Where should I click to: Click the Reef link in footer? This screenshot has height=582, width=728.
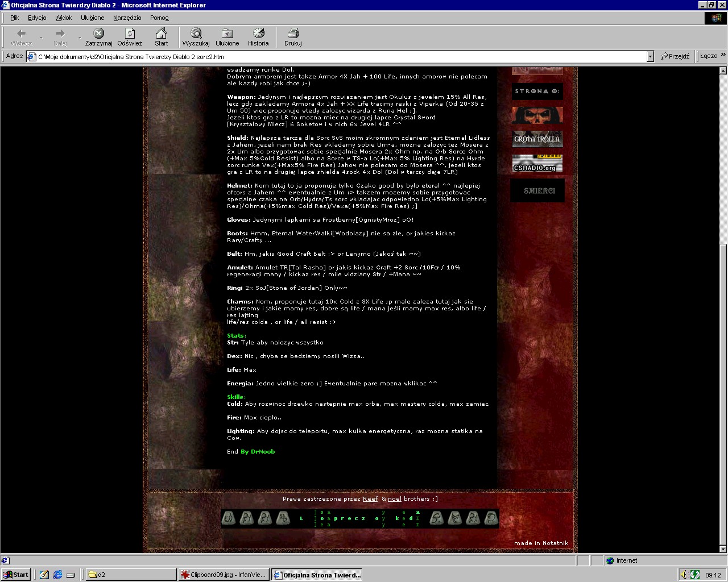[370, 499]
